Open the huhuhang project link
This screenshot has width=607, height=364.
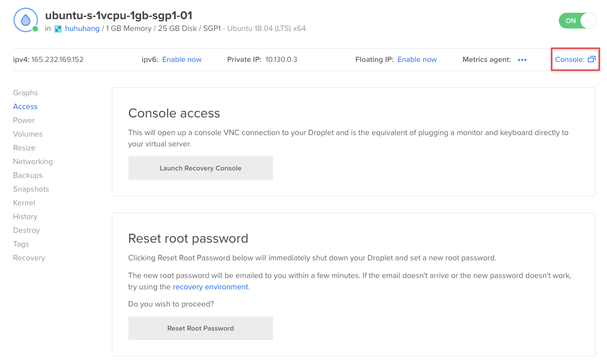click(x=82, y=28)
